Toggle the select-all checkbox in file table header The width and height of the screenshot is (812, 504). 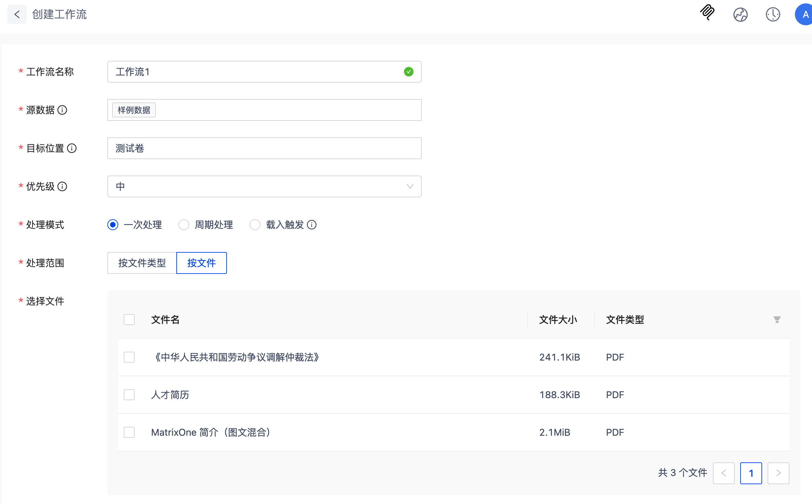pyautogui.click(x=129, y=320)
